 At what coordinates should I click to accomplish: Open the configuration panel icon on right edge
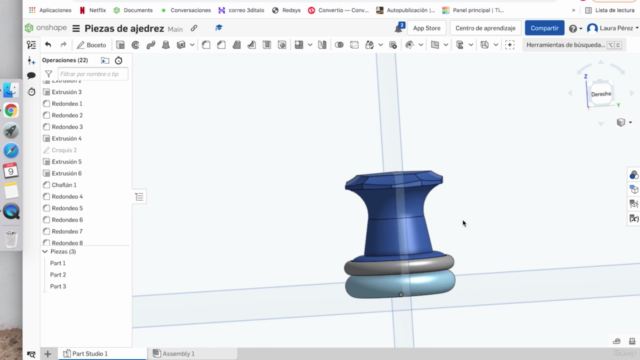point(633,189)
